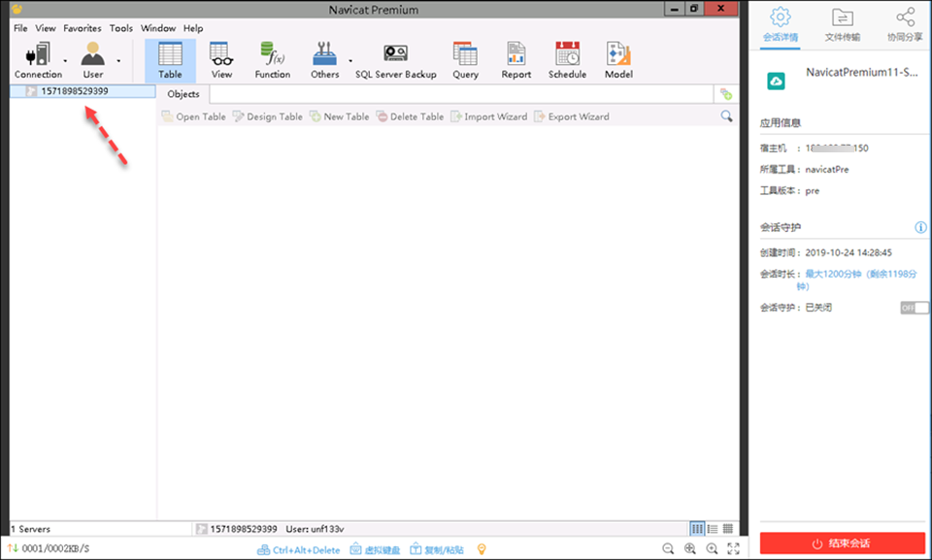
Task: Toggle fullscreen for remote session
Action: tap(735, 549)
